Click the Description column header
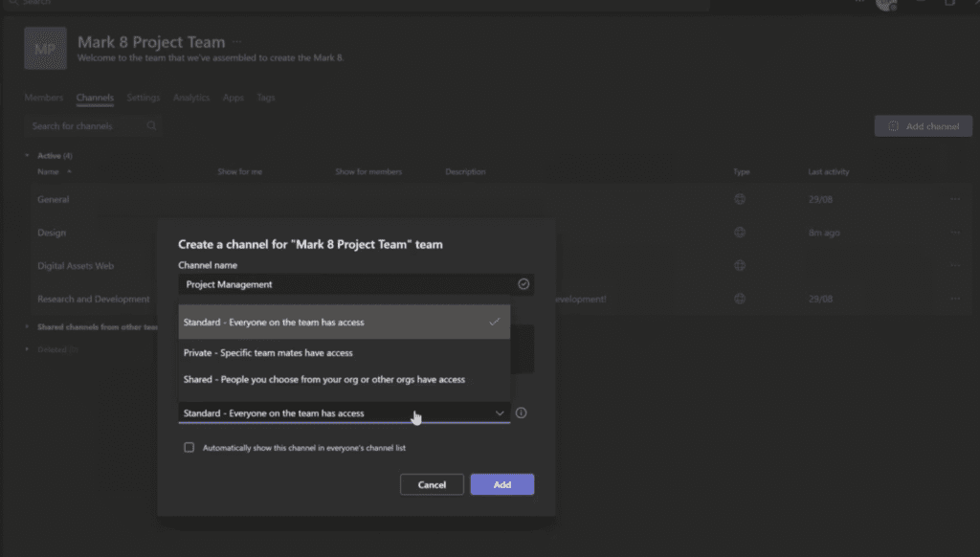980x557 pixels. (x=466, y=171)
